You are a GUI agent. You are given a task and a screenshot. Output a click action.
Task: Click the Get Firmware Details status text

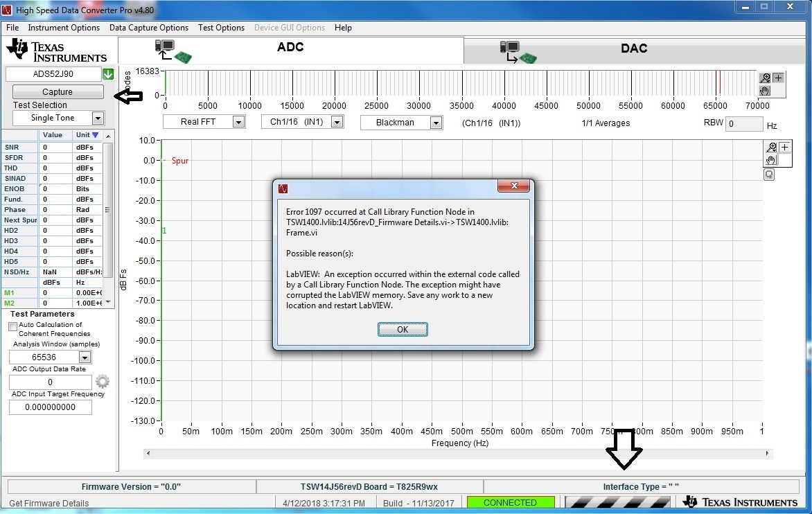point(48,503)
